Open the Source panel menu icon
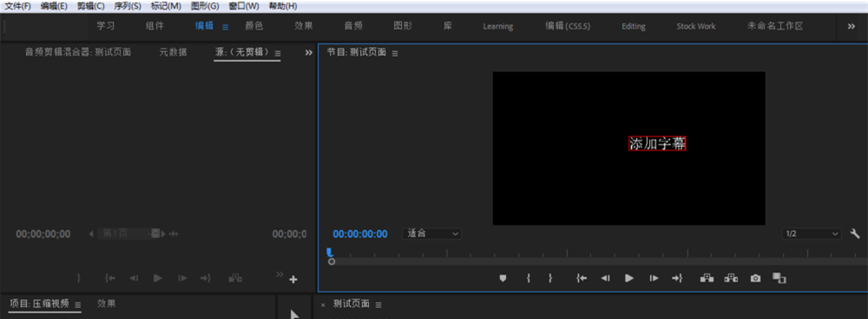 278,53
